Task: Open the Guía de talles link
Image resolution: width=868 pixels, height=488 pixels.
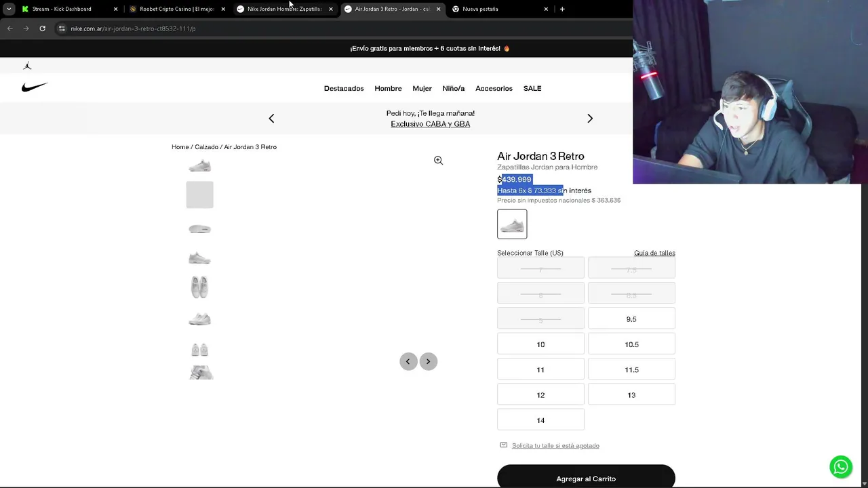Action: 654,253
